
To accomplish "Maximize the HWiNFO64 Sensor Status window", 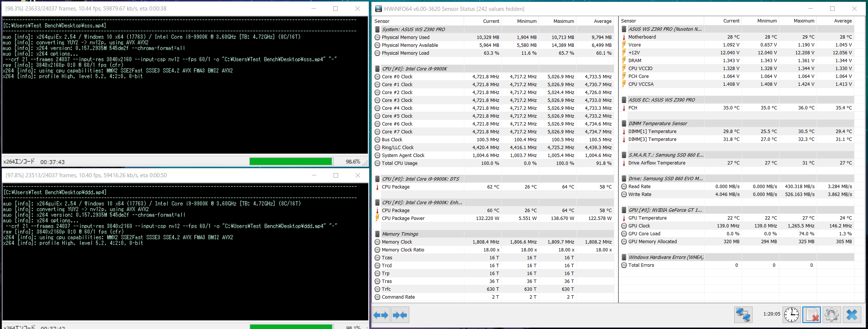I will [832, 9].
